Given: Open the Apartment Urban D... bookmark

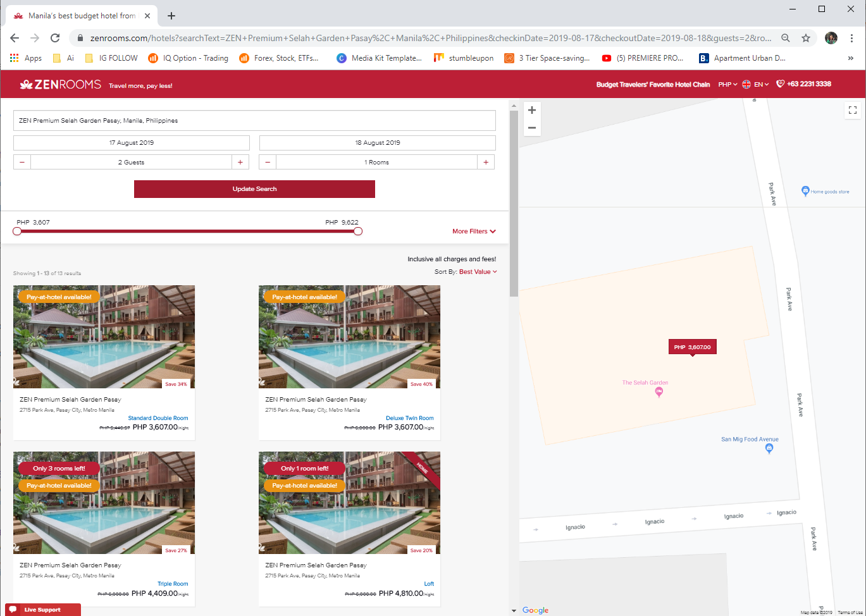Looking at the screenshot, I should tap(742, 58).
